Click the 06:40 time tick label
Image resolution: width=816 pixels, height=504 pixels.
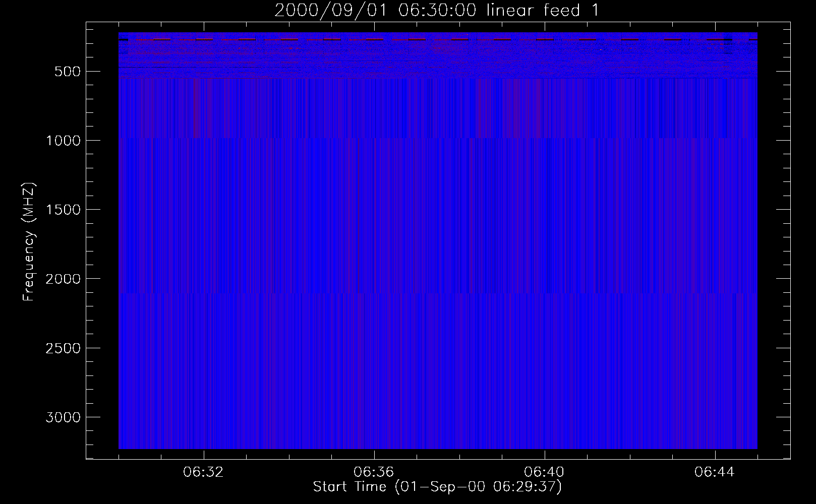545,472
